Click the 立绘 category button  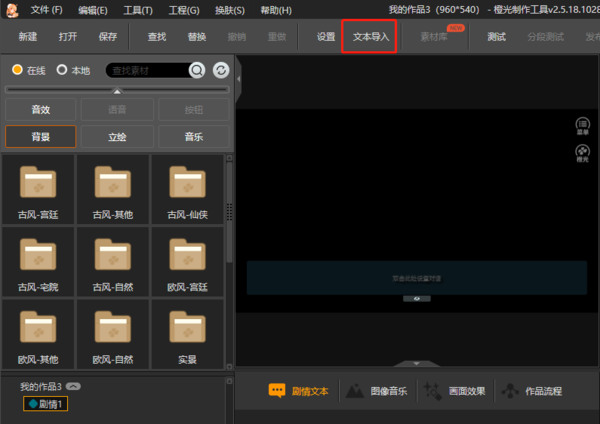(117, 136)
